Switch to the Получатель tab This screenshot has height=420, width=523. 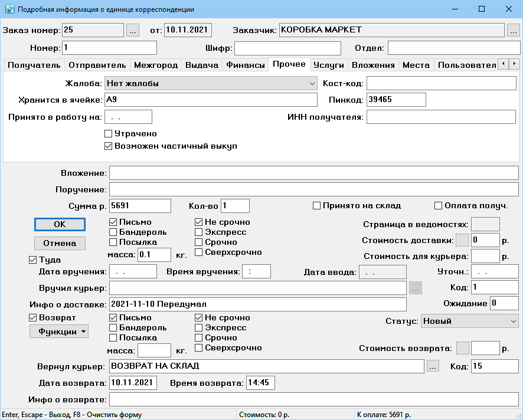pyautogui.click(x=34, y=65)
